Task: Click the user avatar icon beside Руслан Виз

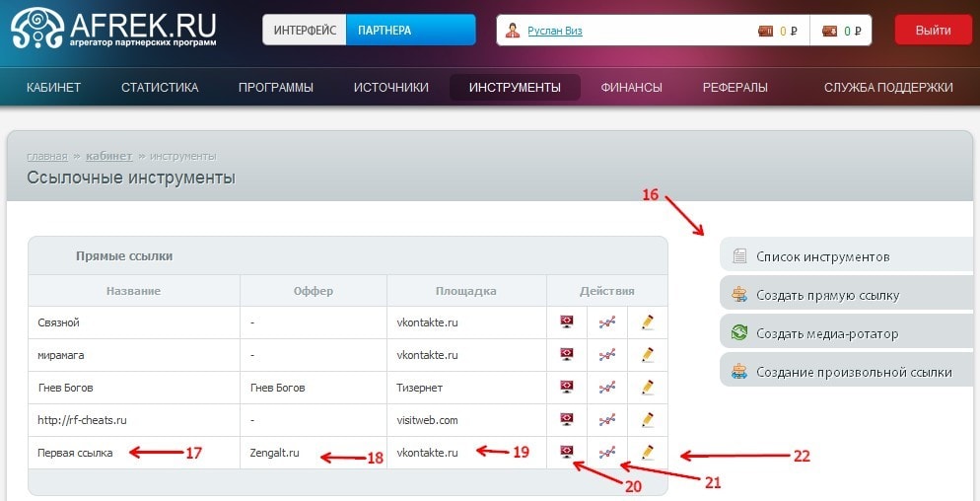Action: tap(513, 30)
